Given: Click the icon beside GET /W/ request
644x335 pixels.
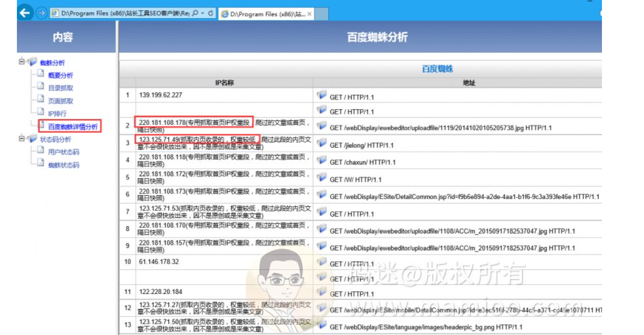Looking at the screenshot, I should (322, 177).
